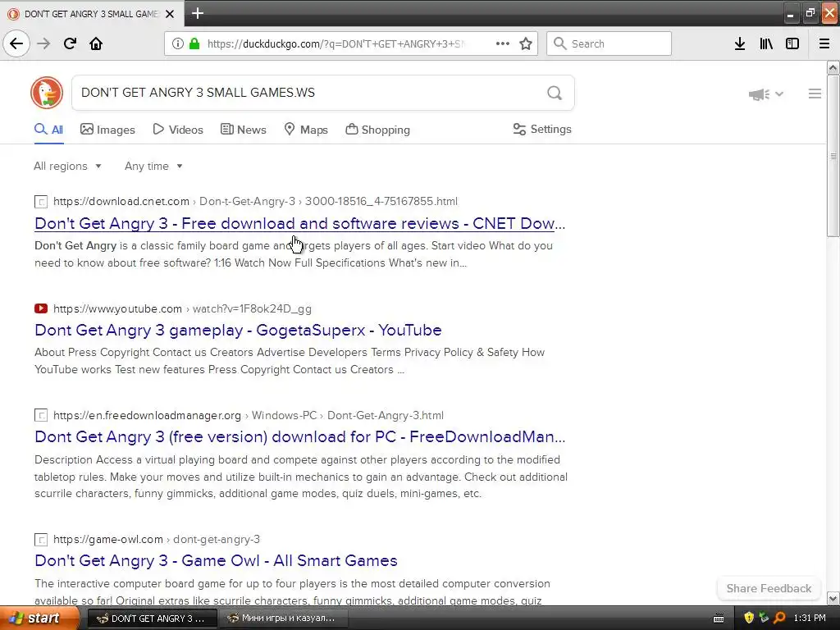Open DuckDuckGo side menu icon
This screenshot has height=630, width=840.
click(815, 94)
